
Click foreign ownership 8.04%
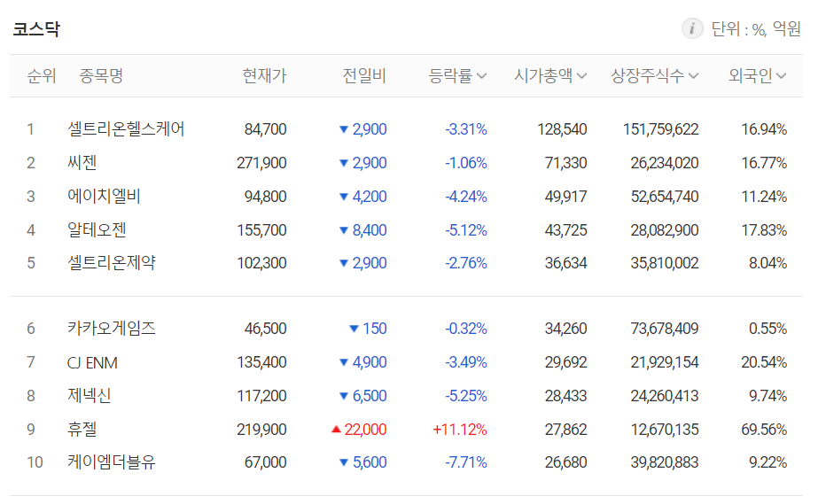coord(767,263)
